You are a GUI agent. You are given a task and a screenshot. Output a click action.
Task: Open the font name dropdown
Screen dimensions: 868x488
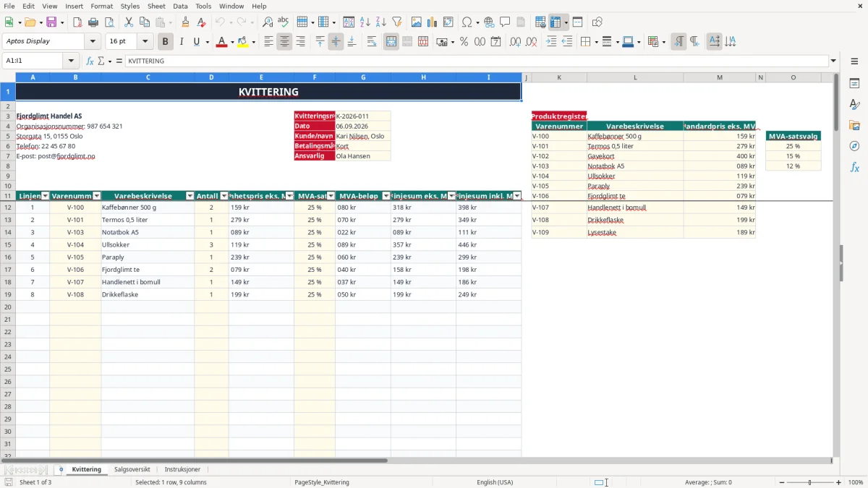pyautogui.click(x=93, y=42)
